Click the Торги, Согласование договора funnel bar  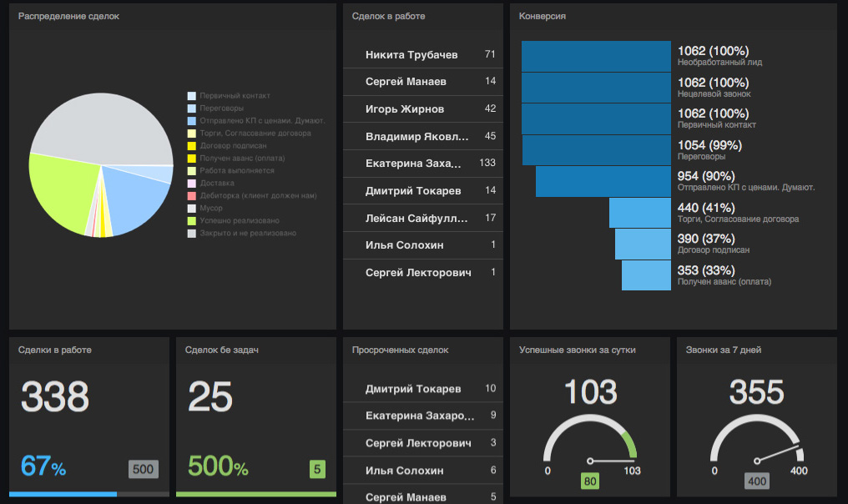click(639, 213)
